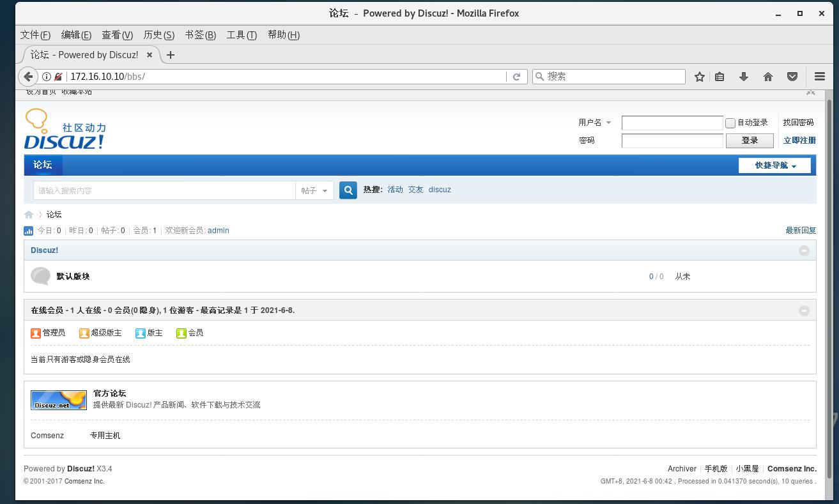Click the Comsenz friend link
The image size is (839, 504).
[47, 436]
